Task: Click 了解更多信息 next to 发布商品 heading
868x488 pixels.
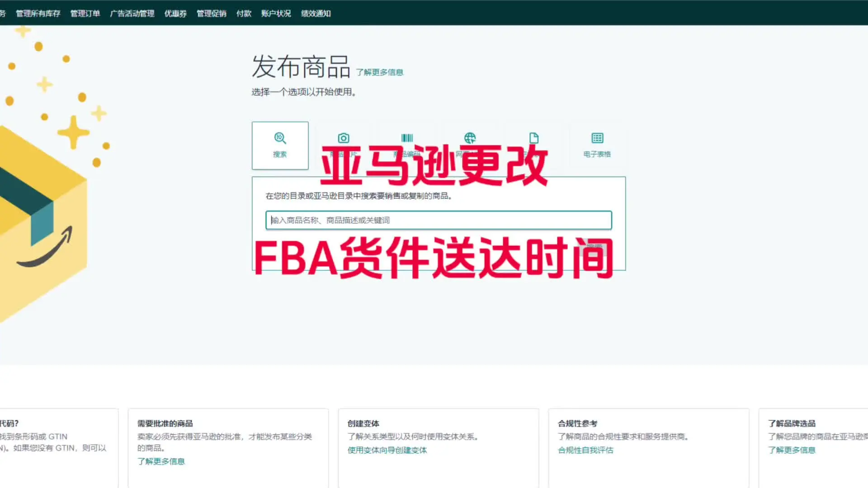Action: [x=379, y=72]
